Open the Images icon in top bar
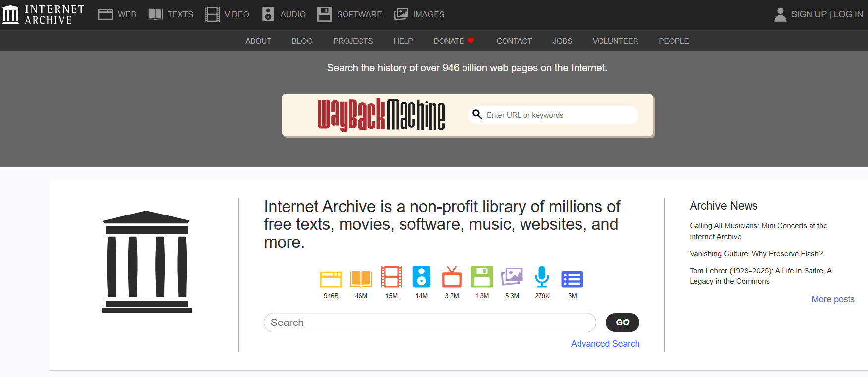The image size is (868, 377). 401,14
